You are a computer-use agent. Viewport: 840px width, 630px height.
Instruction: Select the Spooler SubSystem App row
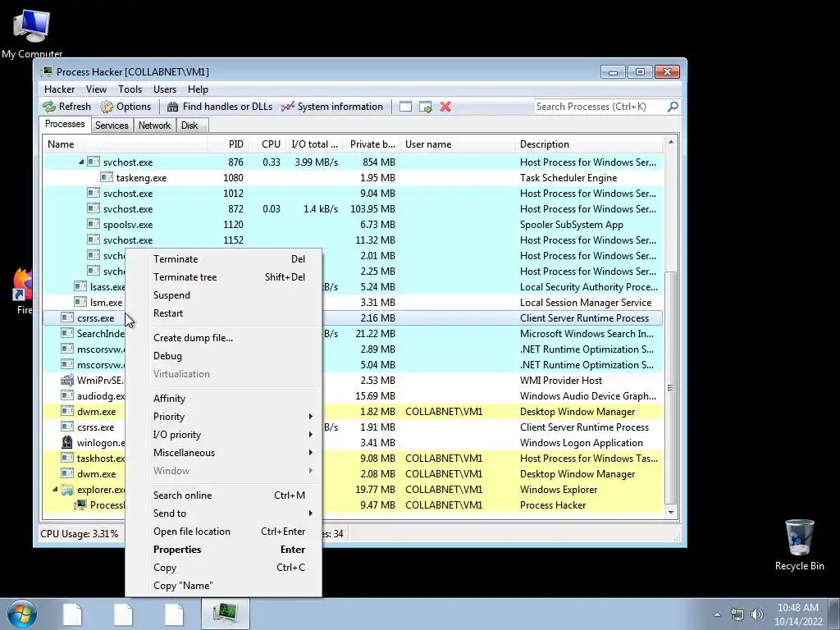[x=353, y=225]
